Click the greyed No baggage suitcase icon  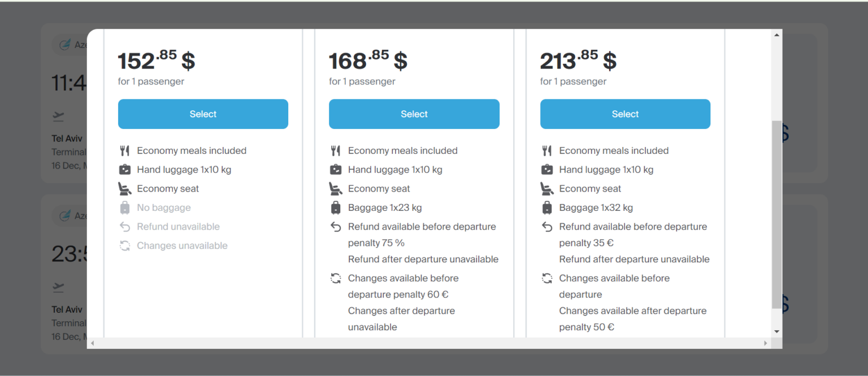[125, 208]
